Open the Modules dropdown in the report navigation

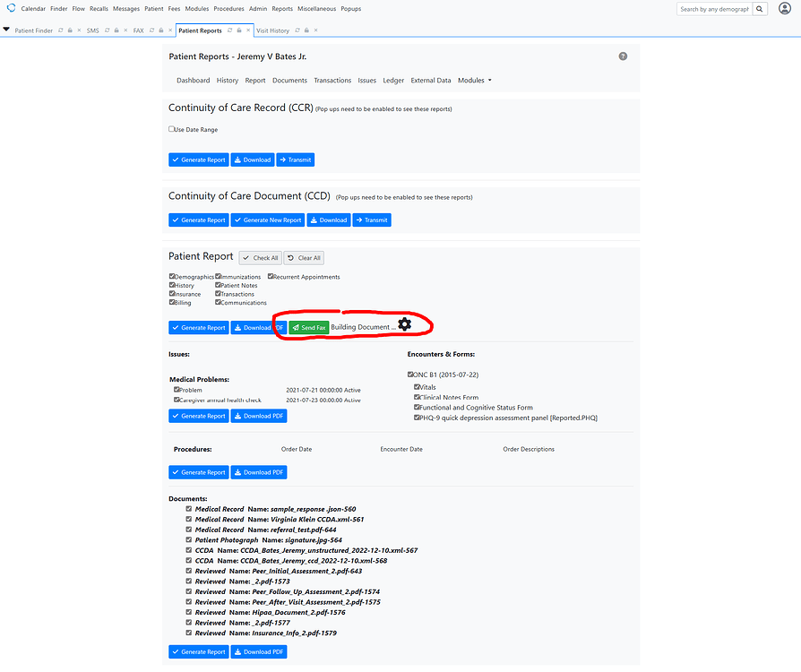(475, 80)
